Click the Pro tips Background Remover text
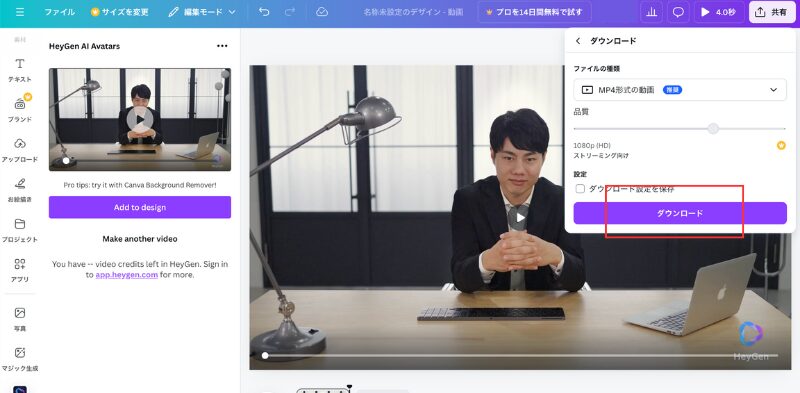800x393 pixels. click(x=140, y=185)
